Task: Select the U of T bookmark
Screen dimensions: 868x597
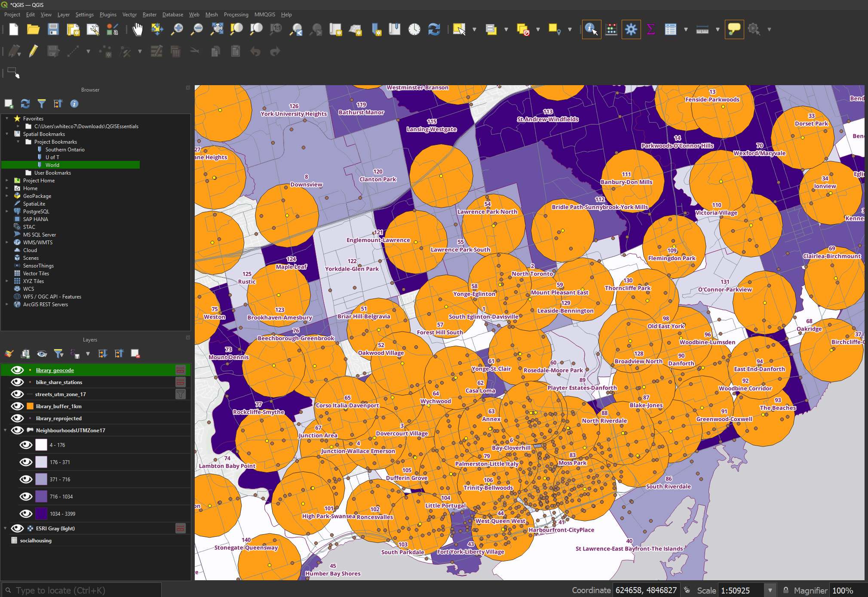Action: pyautogui.click(x=52, y=157)
